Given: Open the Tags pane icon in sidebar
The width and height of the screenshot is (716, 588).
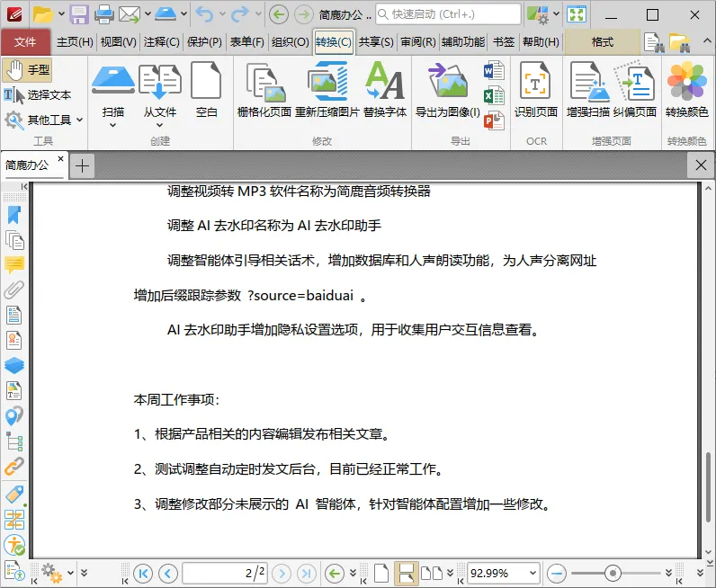Looking at the screenshot, I should (x=14, y=493).
